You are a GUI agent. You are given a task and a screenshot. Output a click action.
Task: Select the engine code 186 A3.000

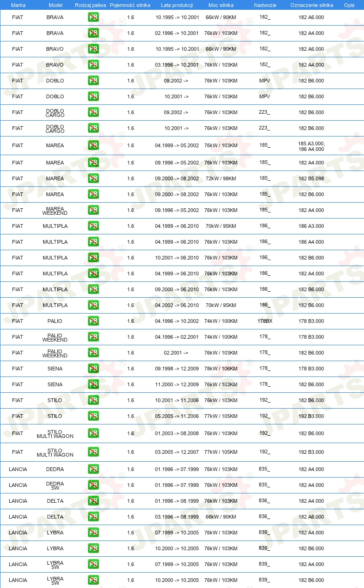tap(311, 226)
